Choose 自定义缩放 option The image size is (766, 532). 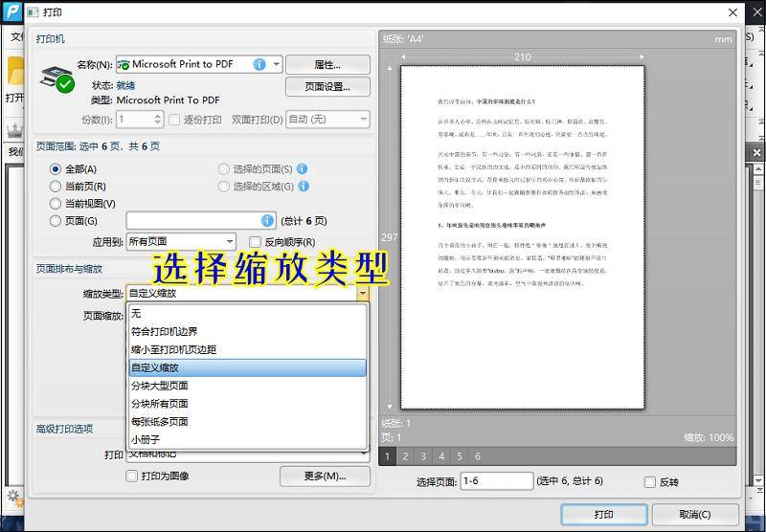point(247,367)
